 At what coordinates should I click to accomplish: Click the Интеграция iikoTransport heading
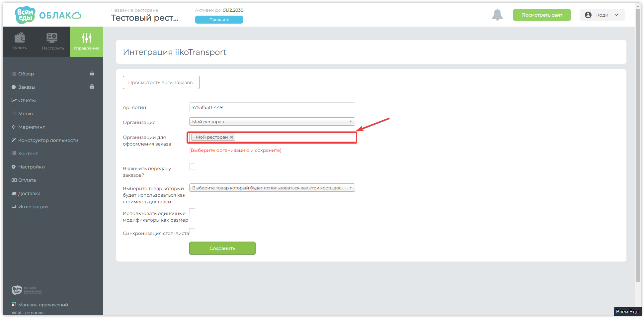[x=175, y=52]
